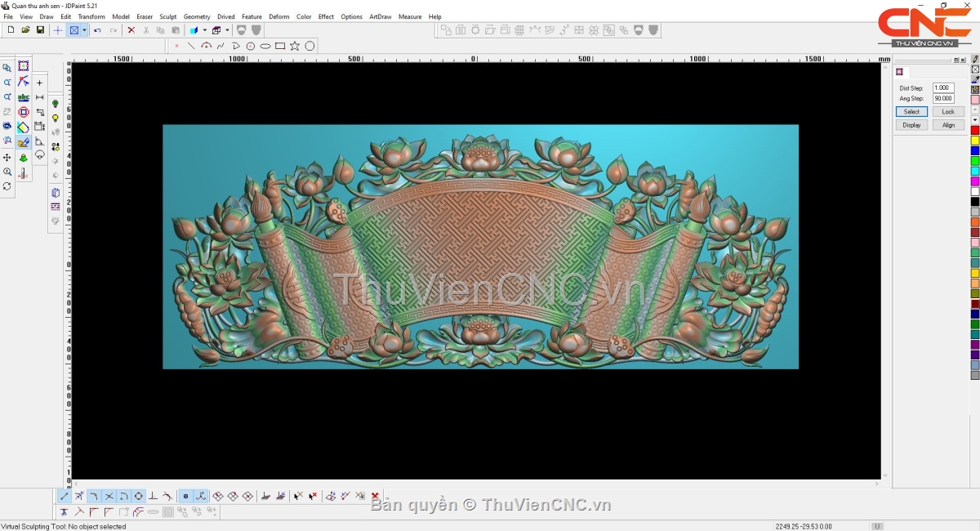
Task: Open dropdown arrow beside crossed-box view button
Action: click(84, 30)
